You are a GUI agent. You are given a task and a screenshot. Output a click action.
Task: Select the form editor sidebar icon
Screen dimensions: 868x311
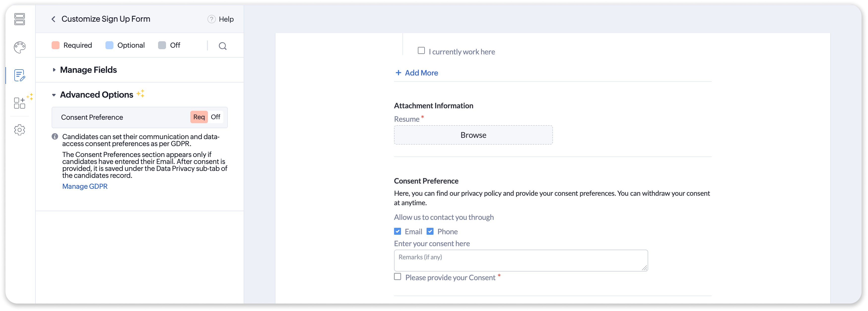pos(20,75)
